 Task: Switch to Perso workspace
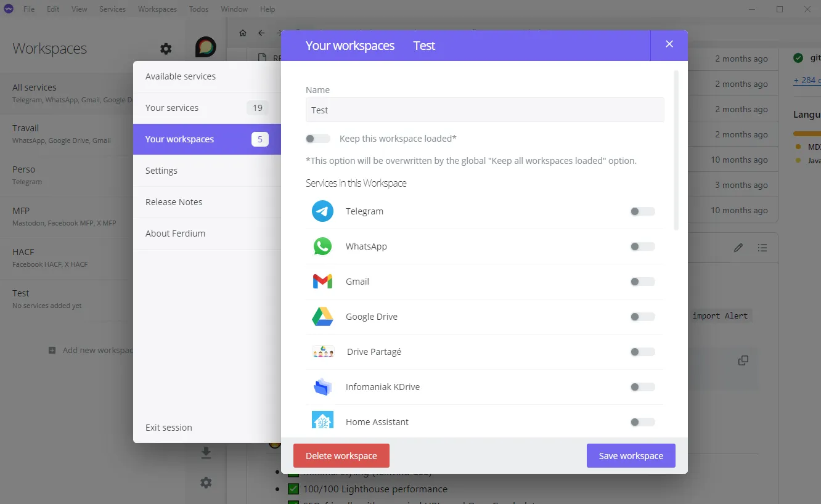67,176
